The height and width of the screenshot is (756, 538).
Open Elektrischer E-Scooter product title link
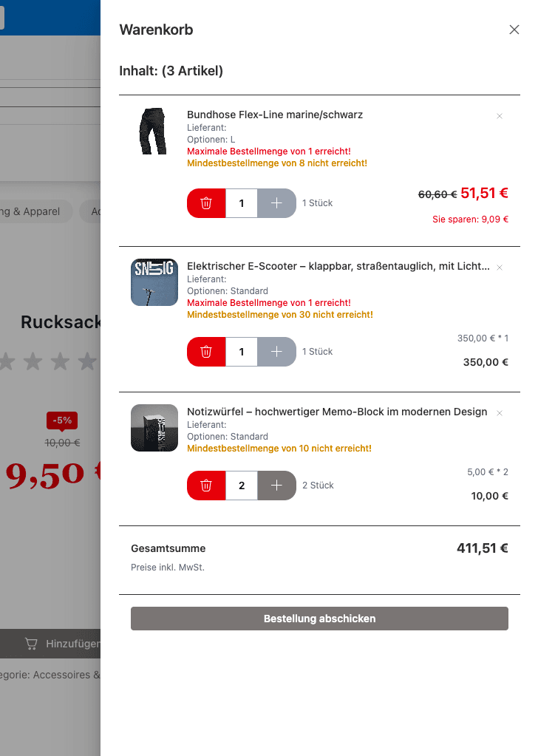338,266
